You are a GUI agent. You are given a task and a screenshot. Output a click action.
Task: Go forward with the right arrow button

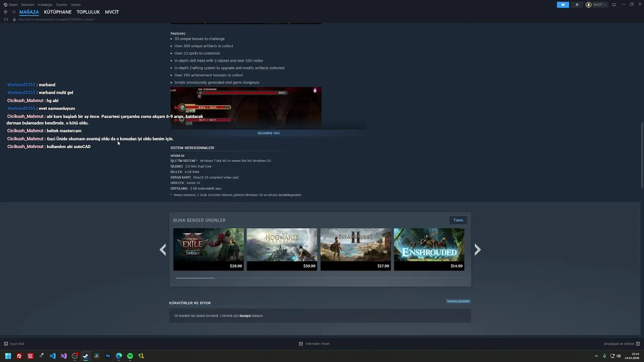(14, 12)
